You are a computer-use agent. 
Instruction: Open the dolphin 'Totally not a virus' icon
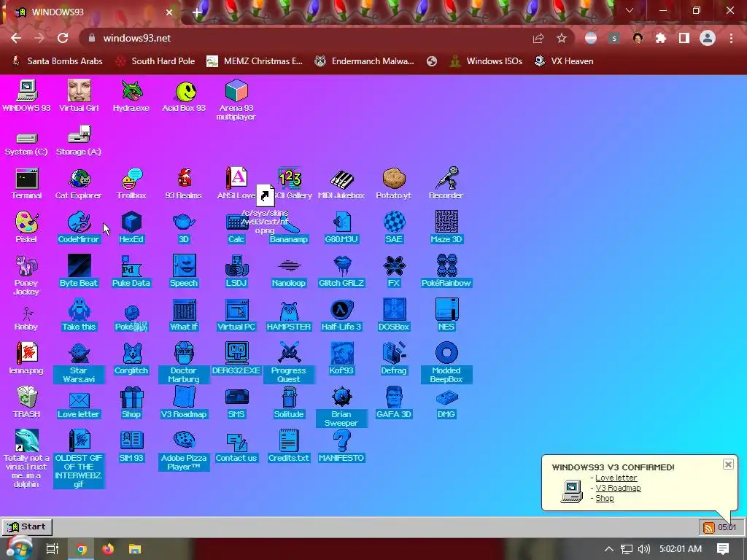27,458
